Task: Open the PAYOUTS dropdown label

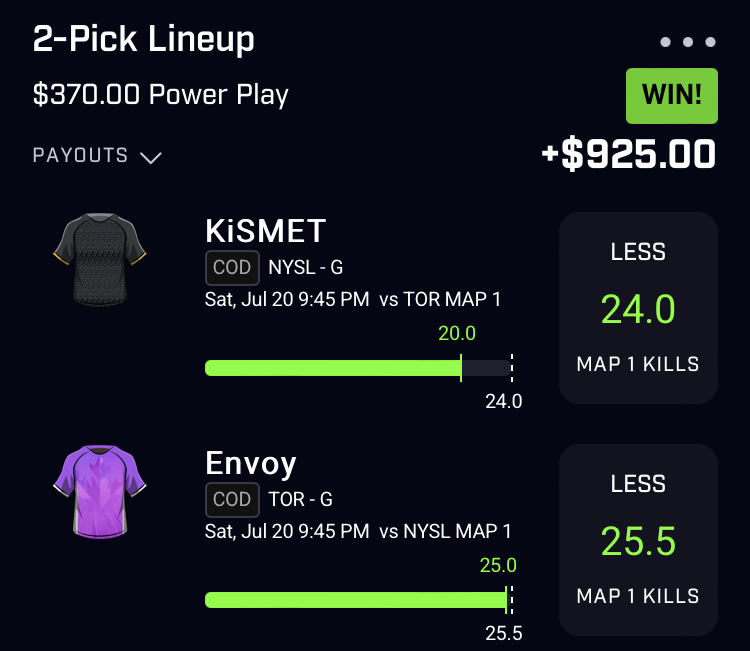Action: (x=80, y=155)
